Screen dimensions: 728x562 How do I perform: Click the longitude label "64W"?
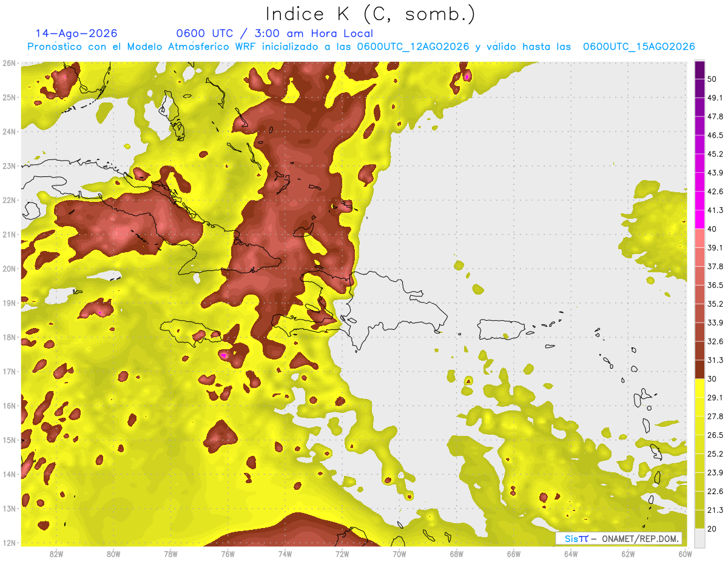click(571, 554)
